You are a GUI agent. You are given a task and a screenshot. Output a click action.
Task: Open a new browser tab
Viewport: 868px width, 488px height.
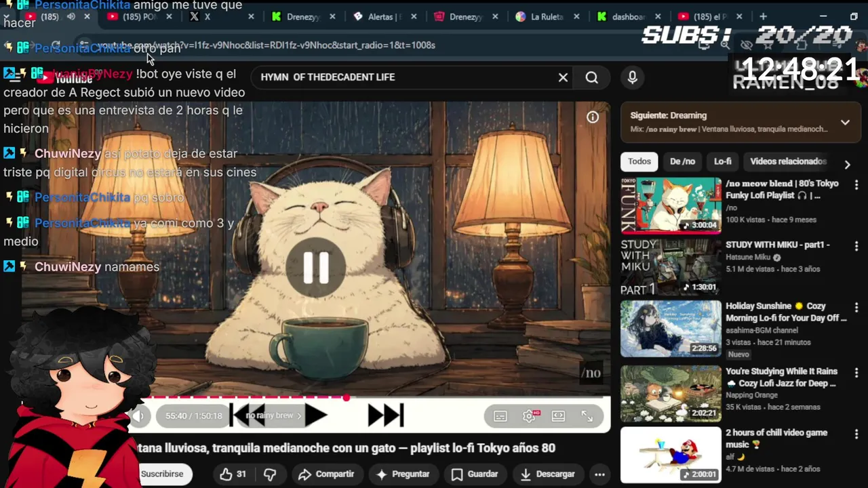[763, 16]
